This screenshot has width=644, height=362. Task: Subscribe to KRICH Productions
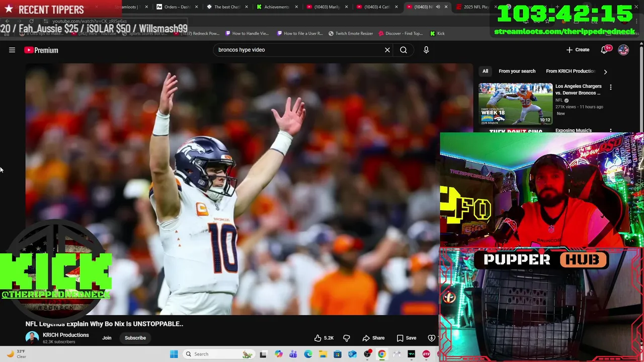click(x=135, y=338)
